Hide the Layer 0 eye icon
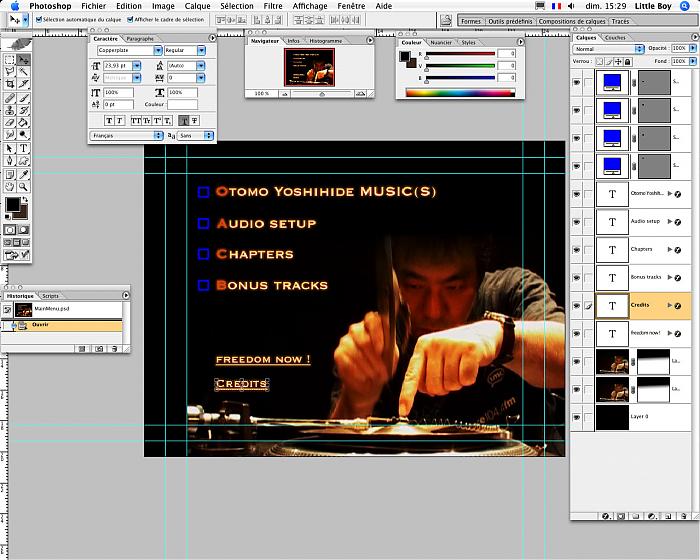700x560 pixels. [576, 417]
